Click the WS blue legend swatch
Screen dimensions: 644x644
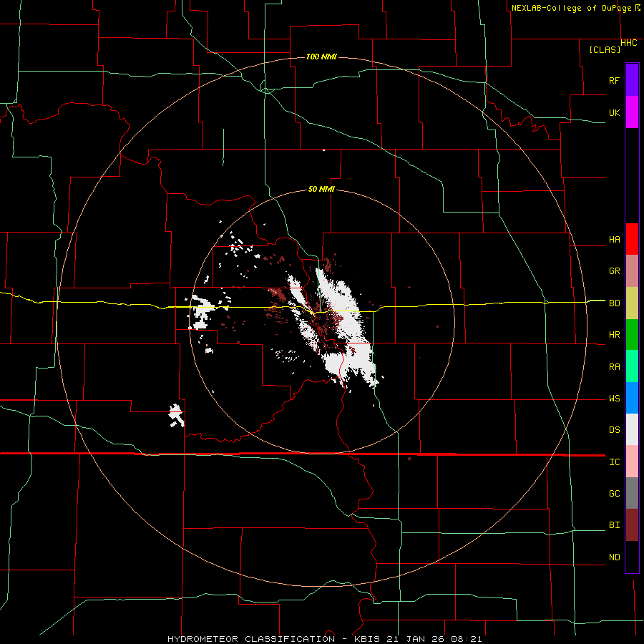pyautogui.click(x=632, y=398)
